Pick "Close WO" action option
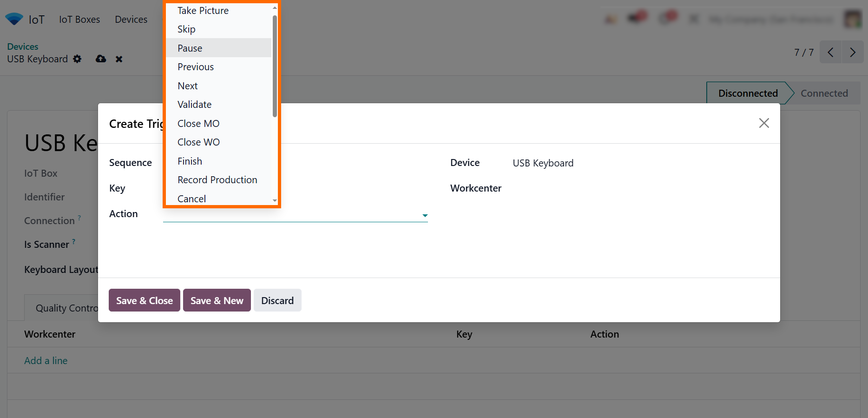The image size is (868, 418). click(198, 142)
